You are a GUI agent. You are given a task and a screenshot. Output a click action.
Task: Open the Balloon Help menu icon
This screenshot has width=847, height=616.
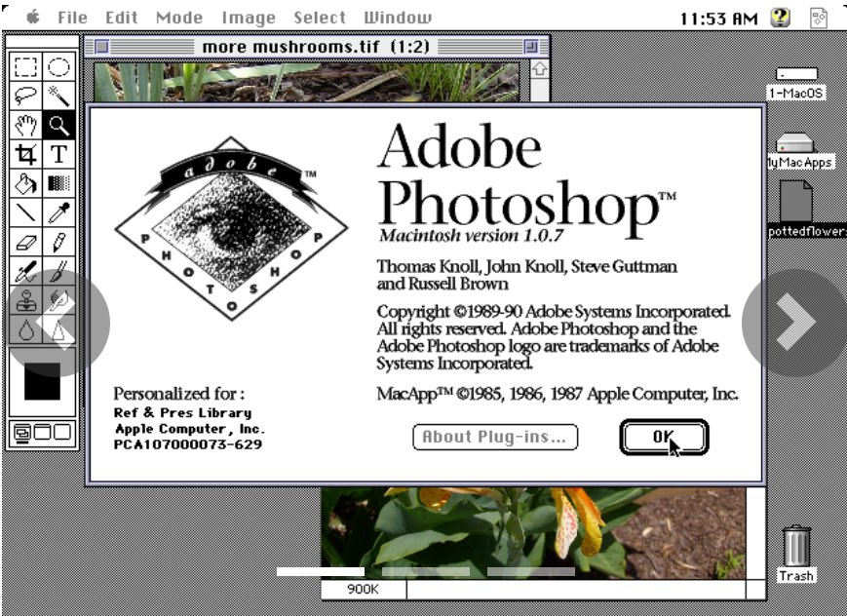[x=780, y=18]
